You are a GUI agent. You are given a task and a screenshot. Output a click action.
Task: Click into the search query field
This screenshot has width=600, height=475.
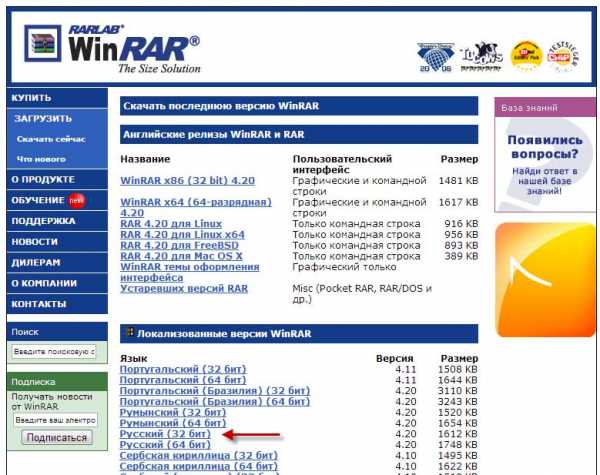[x=54, y=351]
